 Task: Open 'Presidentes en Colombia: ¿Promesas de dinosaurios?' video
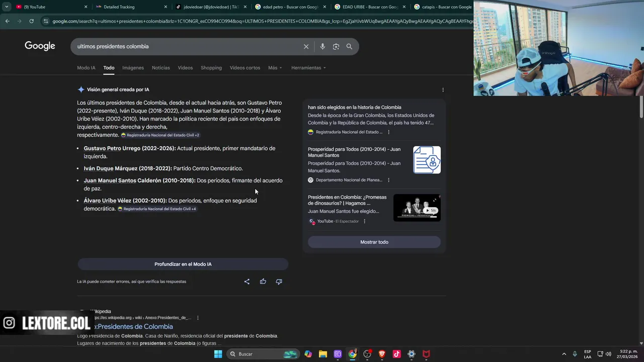click(x=347, y=200)
